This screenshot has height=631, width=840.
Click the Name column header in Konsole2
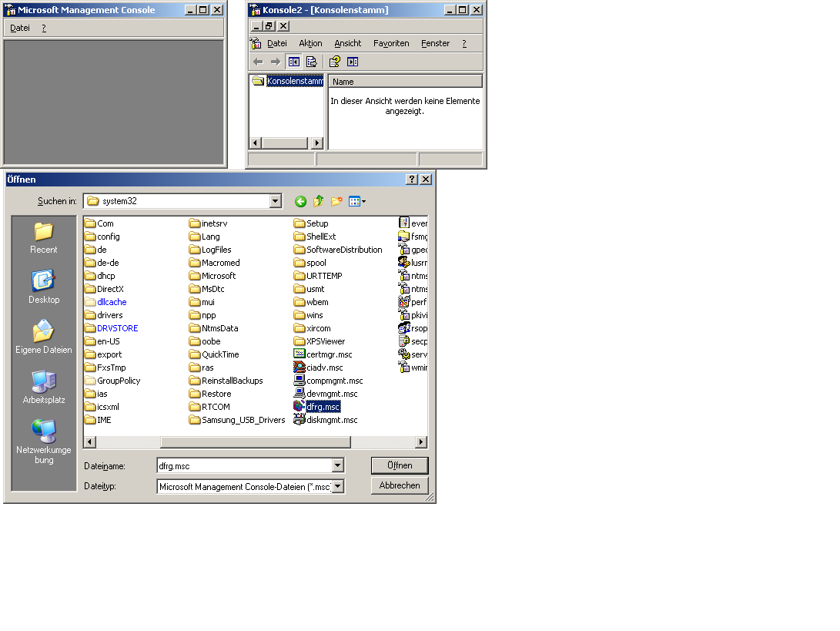pos(405,82)
